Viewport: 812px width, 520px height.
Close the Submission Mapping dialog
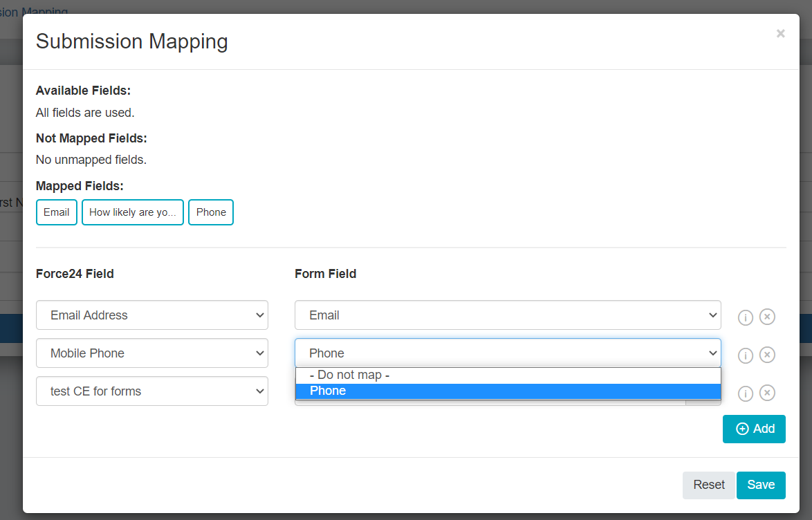780,34
